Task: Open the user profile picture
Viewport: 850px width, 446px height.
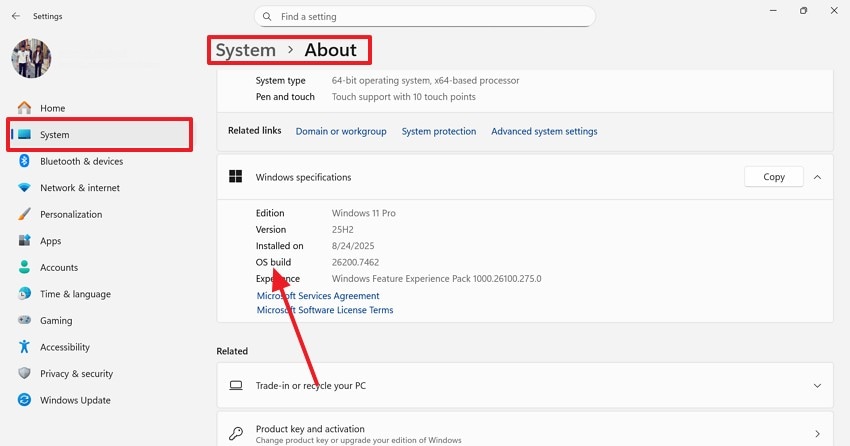Action: (31, 58)
